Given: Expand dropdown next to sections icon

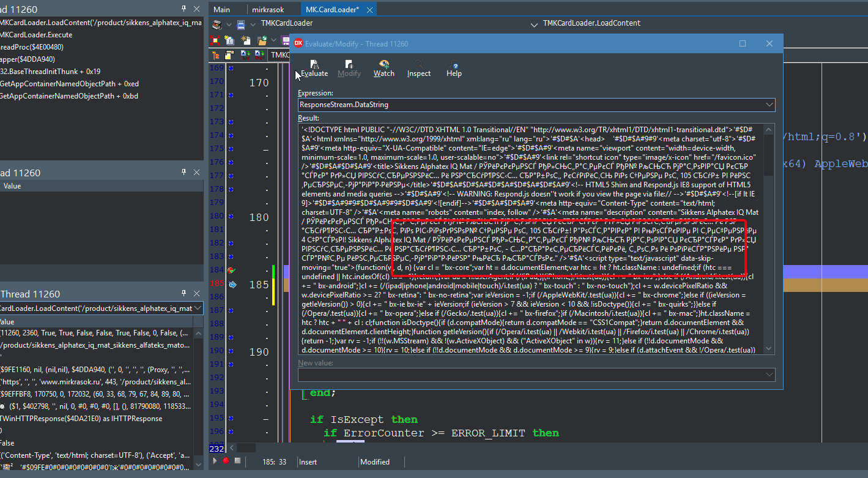Looking at the screenshot, I should click(x=253, y=24).
